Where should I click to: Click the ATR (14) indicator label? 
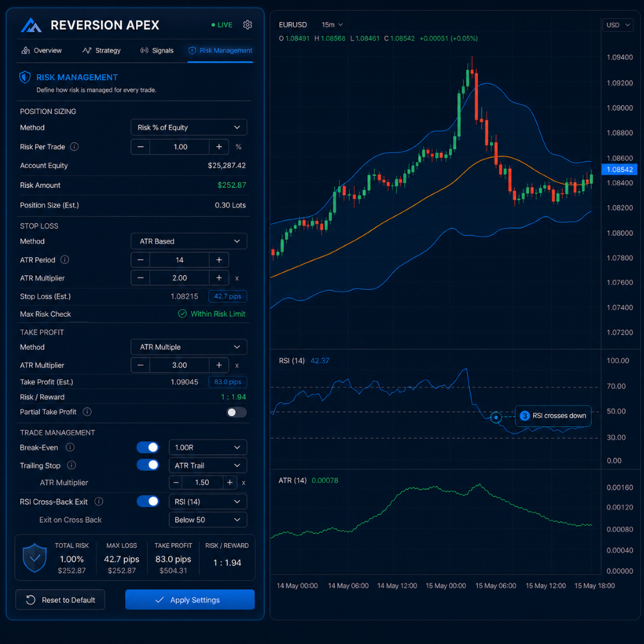coord(292,480)
